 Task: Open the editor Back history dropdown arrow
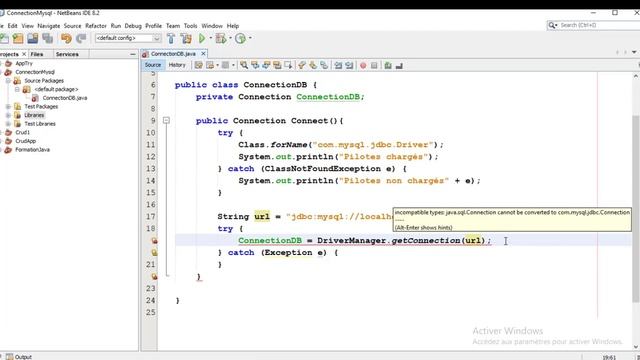(x=217, y=65)
